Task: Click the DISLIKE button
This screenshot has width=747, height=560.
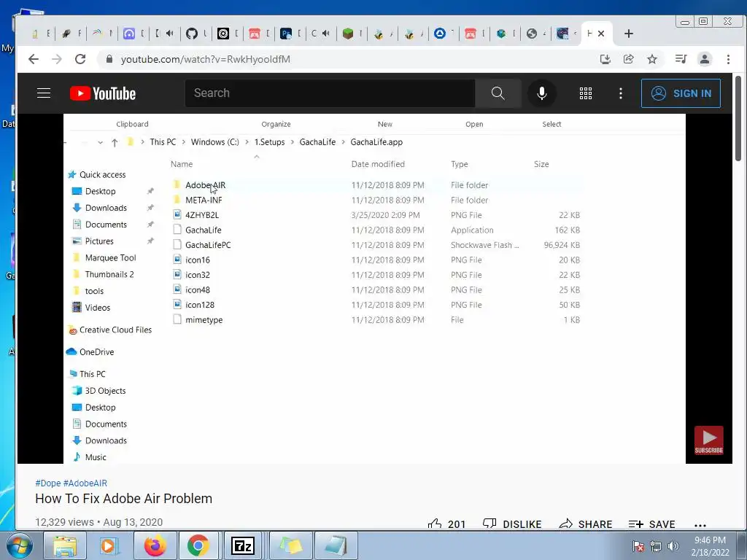Action: click(x=512, y=524)
